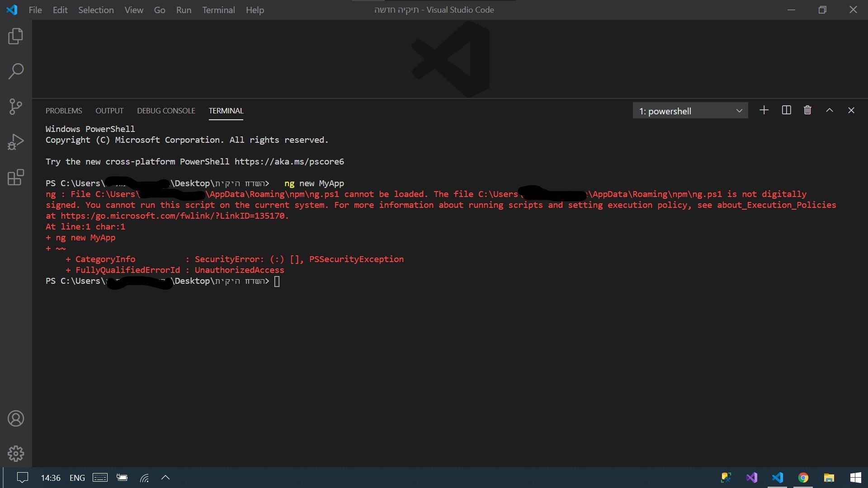Open the Extensions view

pyautogui.click(x=16, y=177)
